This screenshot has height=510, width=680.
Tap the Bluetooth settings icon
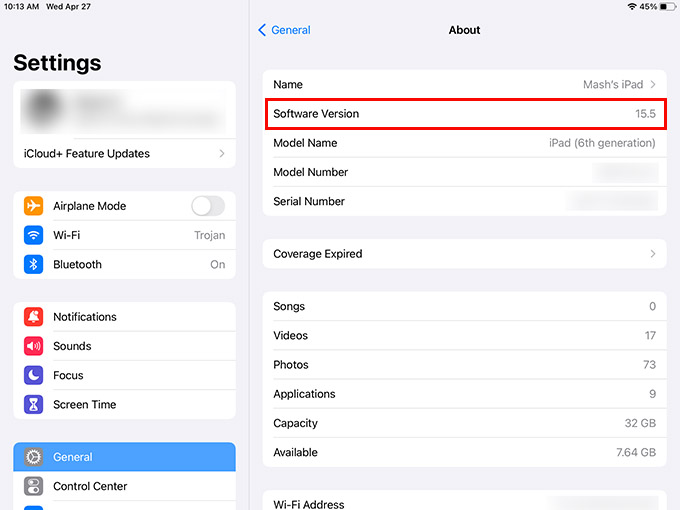[33, 264]
